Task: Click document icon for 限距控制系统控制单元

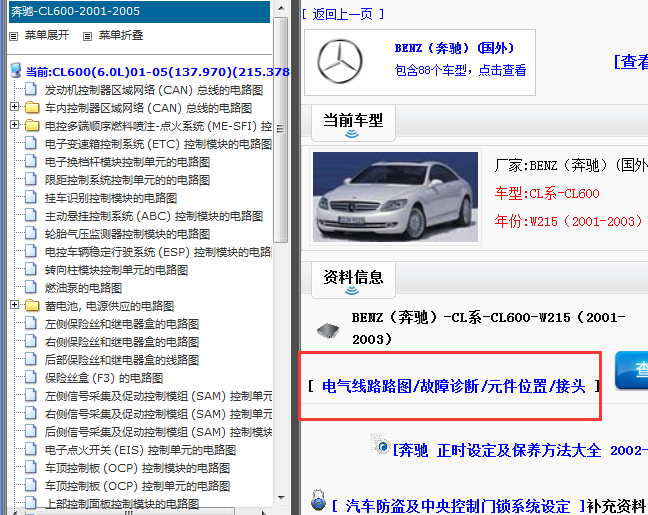Action: (x=31, y=179)
